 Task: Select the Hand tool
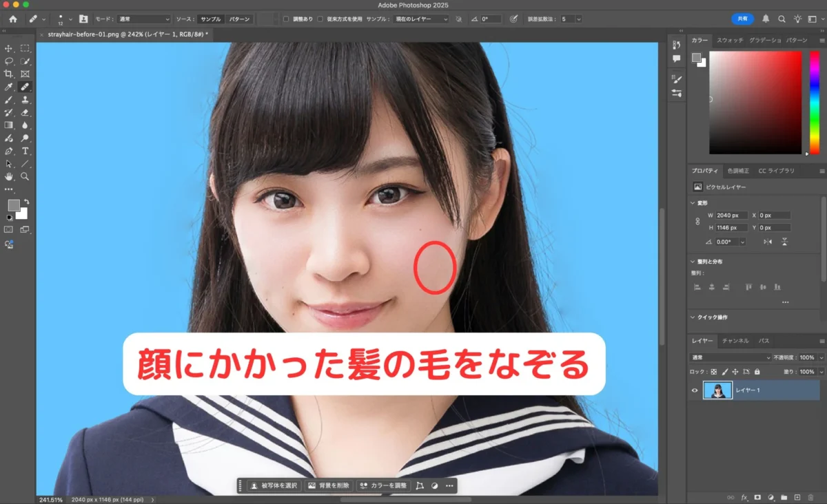(9, 176)
